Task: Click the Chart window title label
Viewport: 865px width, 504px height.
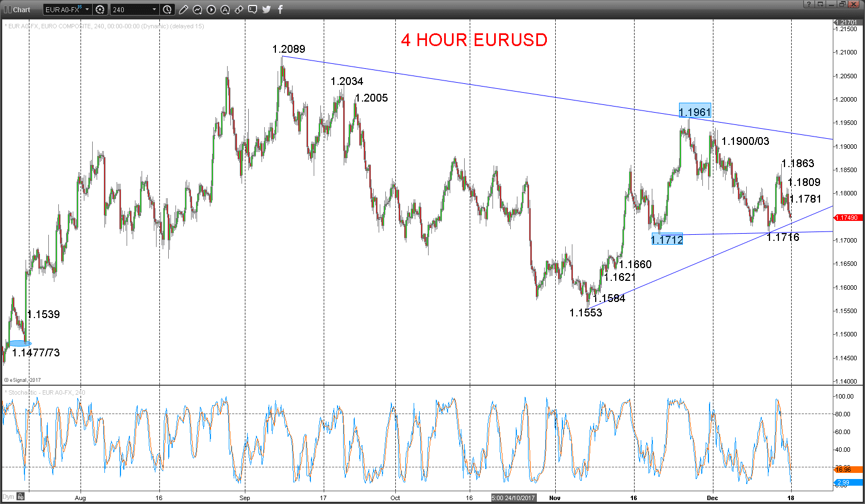Action: 22,9
